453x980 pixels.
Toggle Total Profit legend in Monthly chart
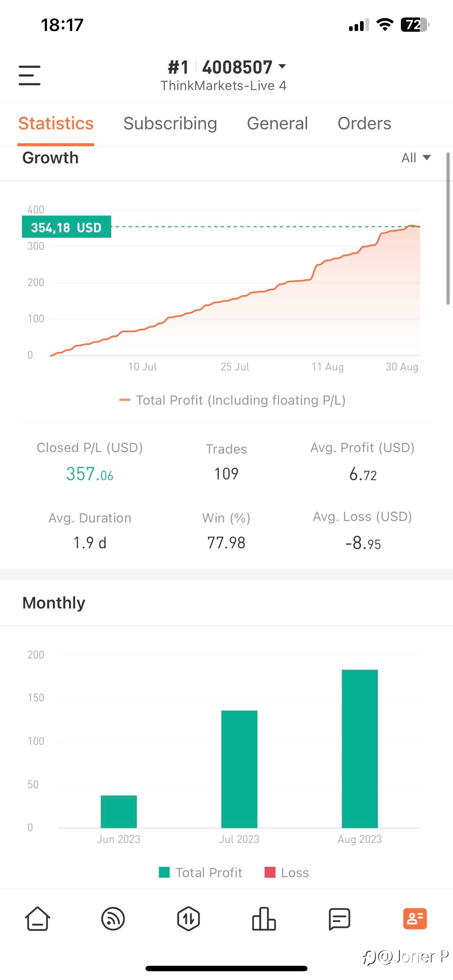[200, 872]
